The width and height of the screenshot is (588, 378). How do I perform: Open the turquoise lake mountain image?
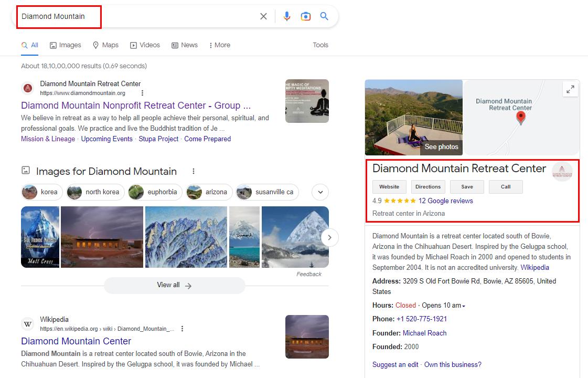click(x=244, y=237)
